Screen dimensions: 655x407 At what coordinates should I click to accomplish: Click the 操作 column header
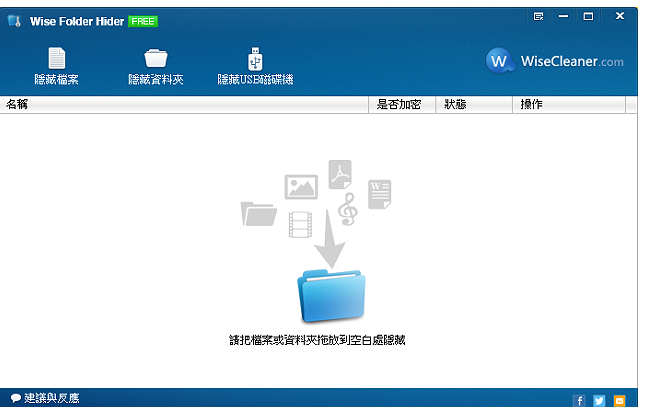click(x=569, y=104)
